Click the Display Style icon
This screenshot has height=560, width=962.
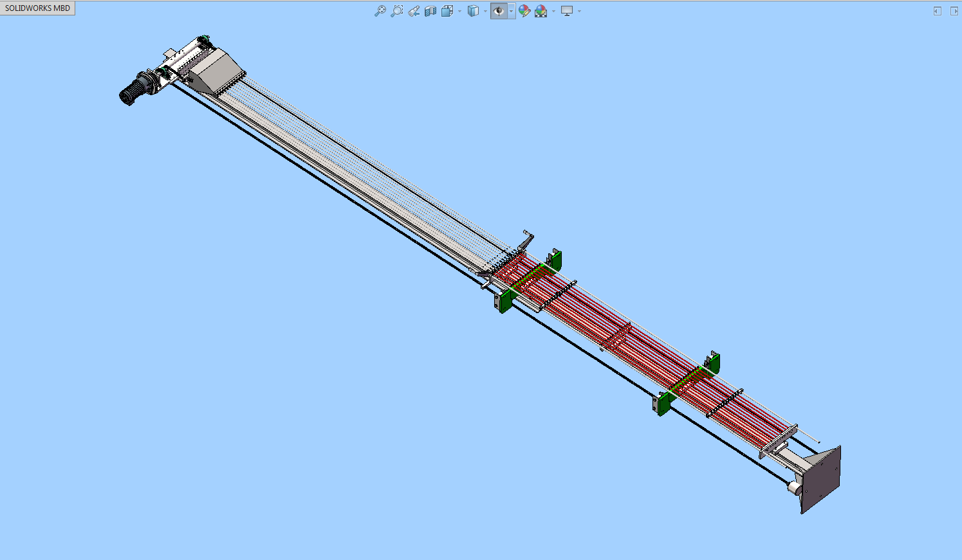pos(473,11)
